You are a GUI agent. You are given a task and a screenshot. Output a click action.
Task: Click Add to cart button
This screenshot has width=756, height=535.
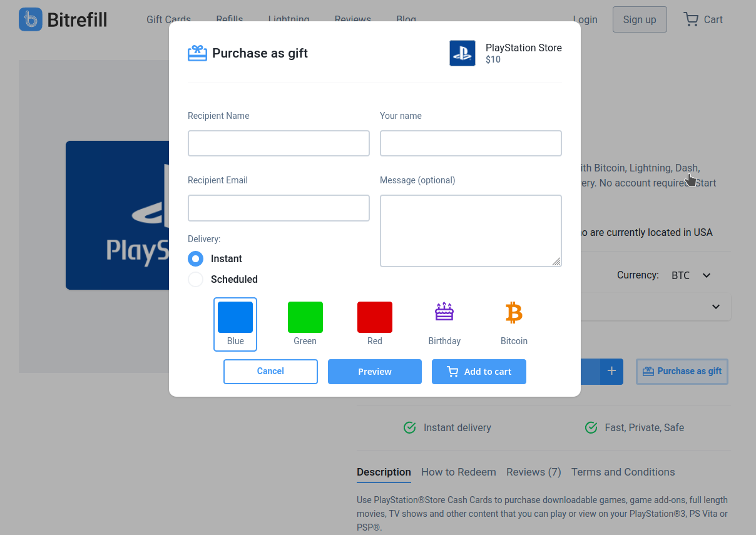pos(479,371)
